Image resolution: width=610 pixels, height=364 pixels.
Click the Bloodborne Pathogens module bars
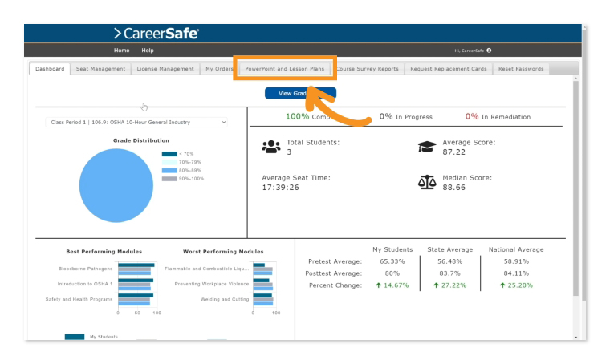136,269
